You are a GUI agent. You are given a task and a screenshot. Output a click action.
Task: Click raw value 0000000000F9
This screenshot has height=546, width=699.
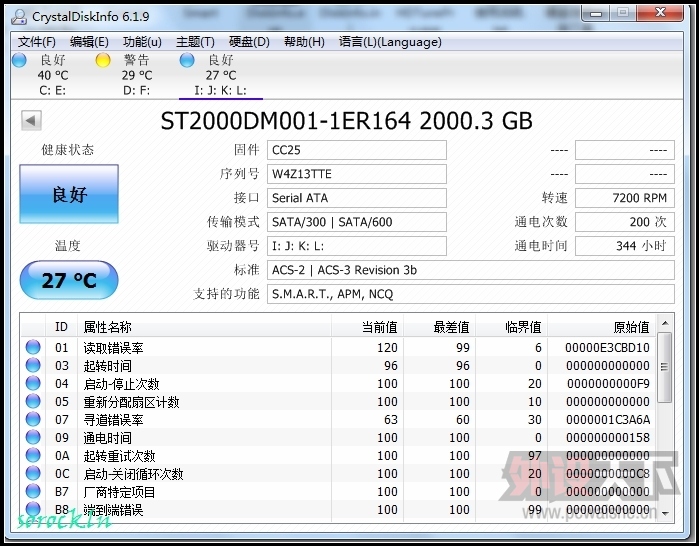tap(608, 384)
